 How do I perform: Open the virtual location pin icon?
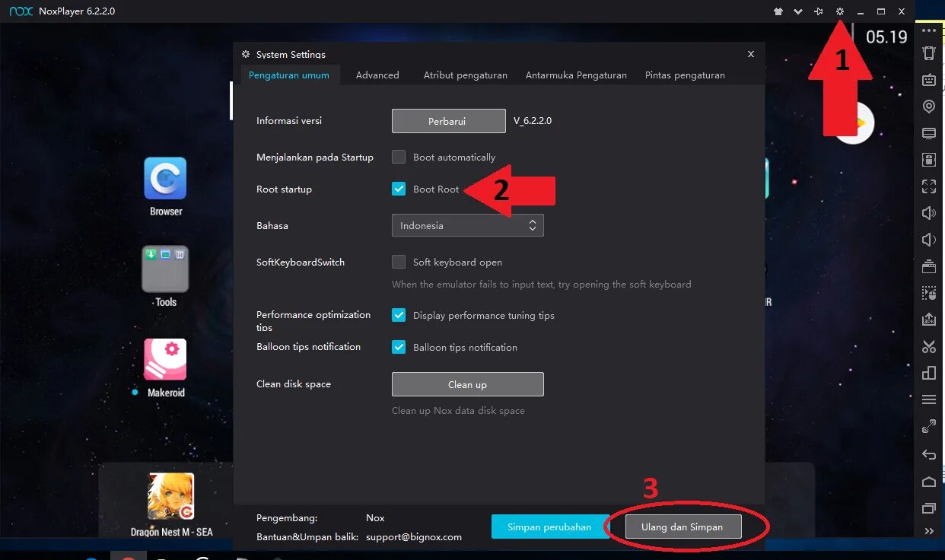tap(929, 107)
